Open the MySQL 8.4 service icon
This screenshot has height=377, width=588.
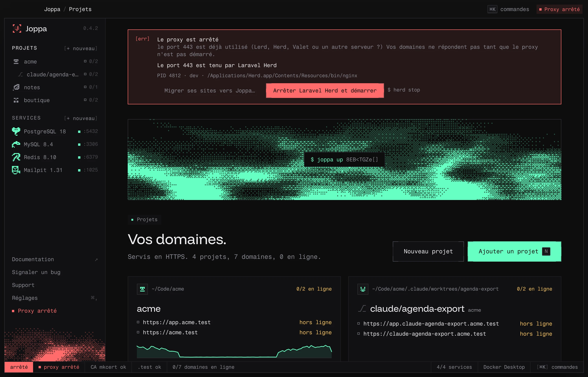click(x=16, y=144)
